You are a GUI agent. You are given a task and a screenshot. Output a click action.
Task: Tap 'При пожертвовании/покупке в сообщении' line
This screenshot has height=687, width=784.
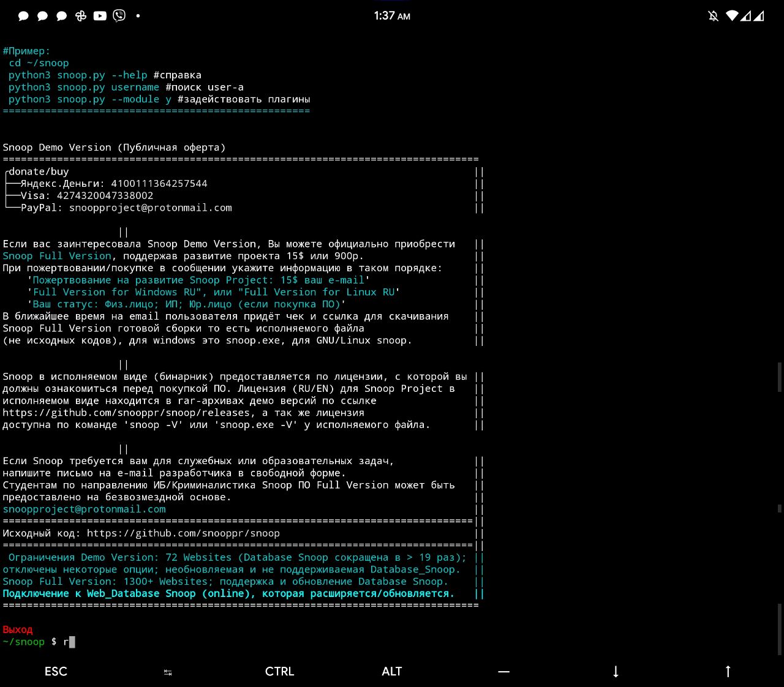222,268
